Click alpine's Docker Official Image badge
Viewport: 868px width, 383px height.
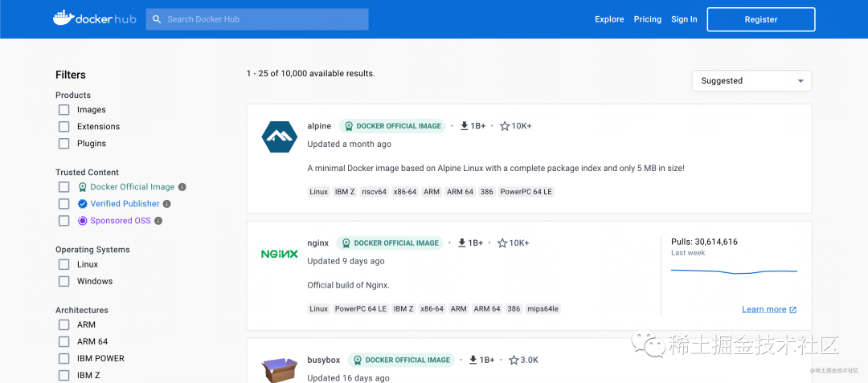click(x=392, y=126)
